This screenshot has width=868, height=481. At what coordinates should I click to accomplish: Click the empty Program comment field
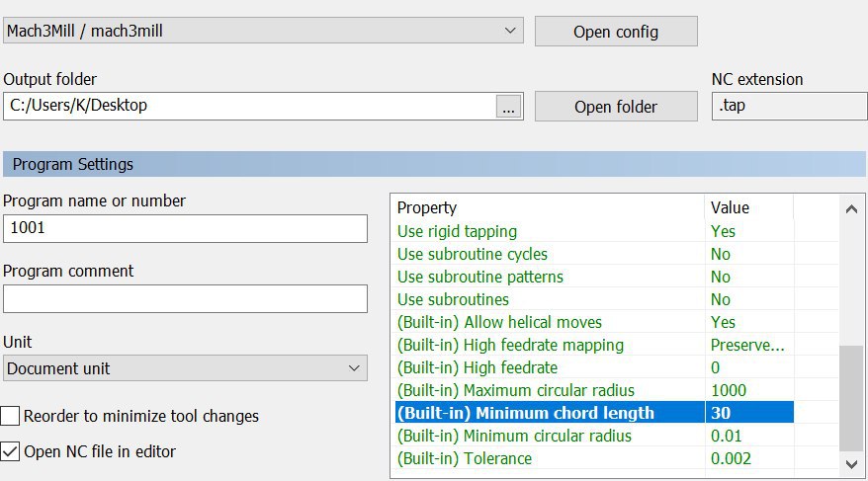185,298
